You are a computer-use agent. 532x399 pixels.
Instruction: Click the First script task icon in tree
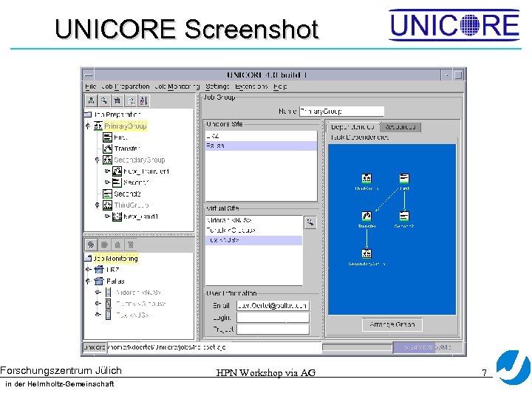tap(107, 137)
